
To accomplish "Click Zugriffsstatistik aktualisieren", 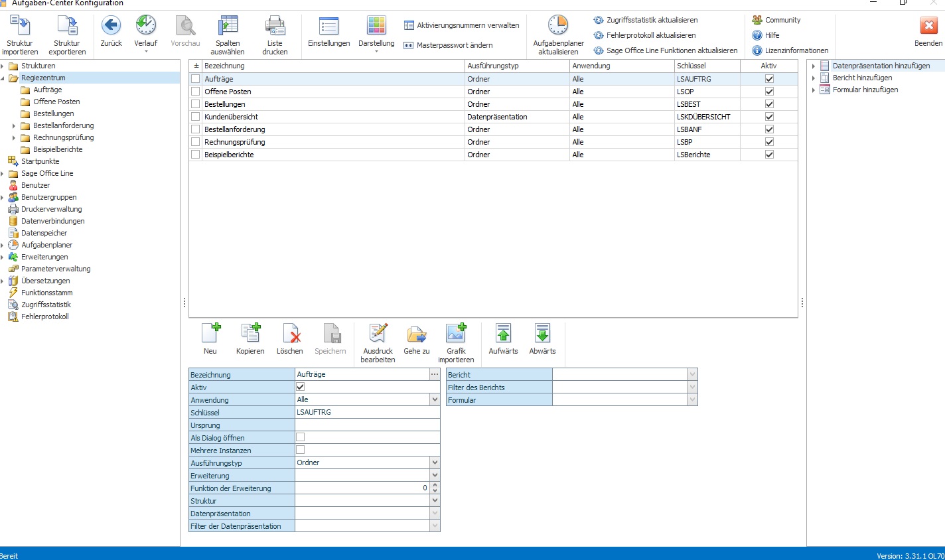I will tap(646, 20).
